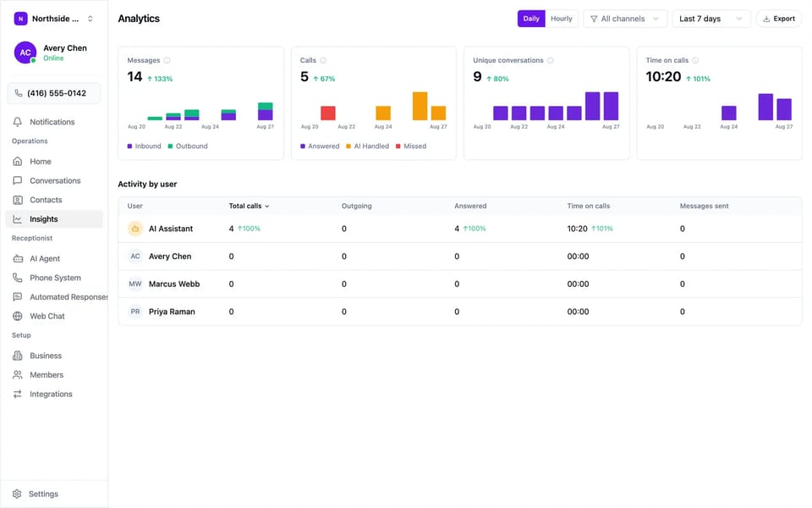Click the Messages sent column header
Image resolution: width=812 pixels, height=508 pixels.
[x=704, y=206]
